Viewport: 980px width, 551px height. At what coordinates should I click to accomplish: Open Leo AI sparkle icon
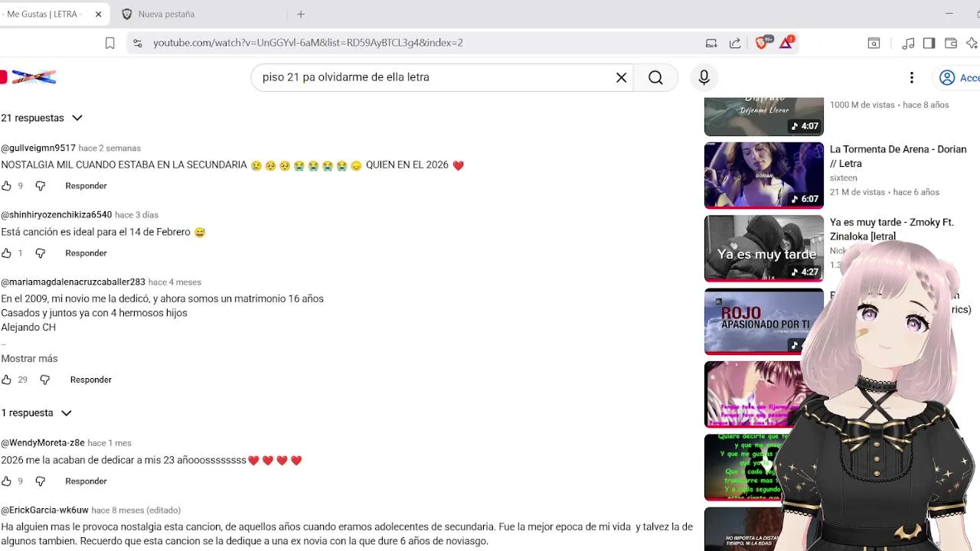click(972, 43)
